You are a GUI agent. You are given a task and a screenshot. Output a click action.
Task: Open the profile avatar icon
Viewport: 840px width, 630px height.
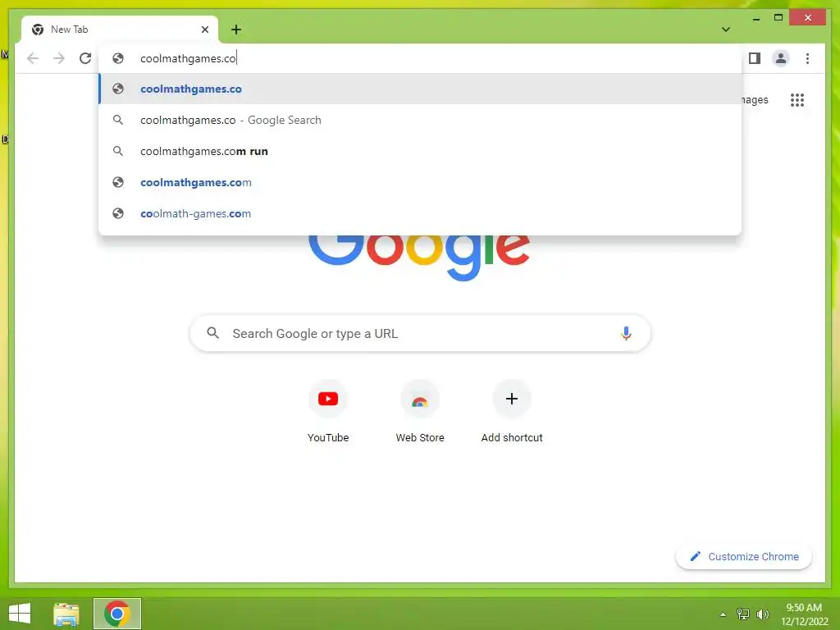point(781,58)
